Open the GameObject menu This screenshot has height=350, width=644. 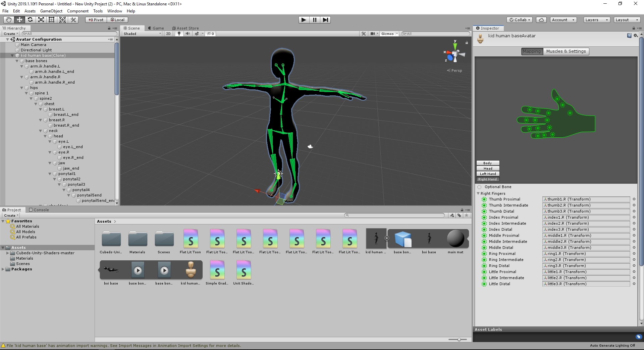pos(51,11)
